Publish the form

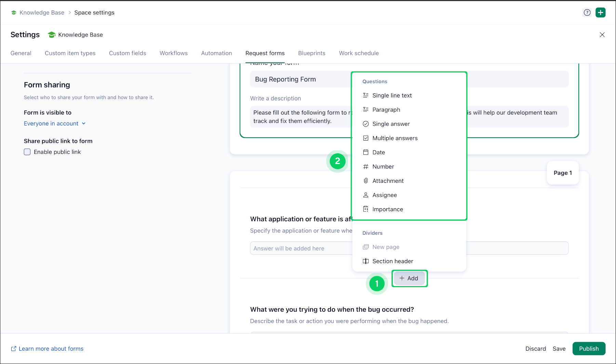coord(589,349)
